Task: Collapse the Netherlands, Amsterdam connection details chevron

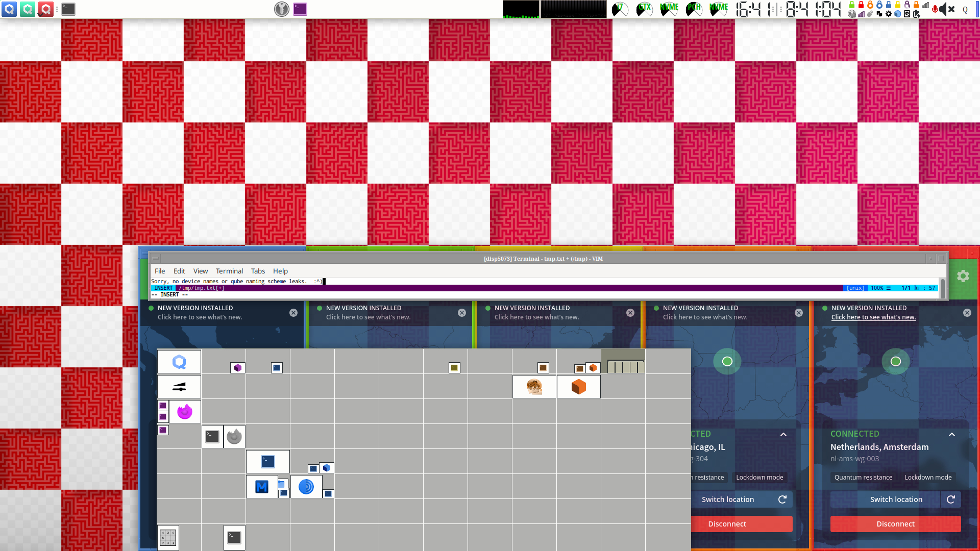Action: (x=951, y=435)
